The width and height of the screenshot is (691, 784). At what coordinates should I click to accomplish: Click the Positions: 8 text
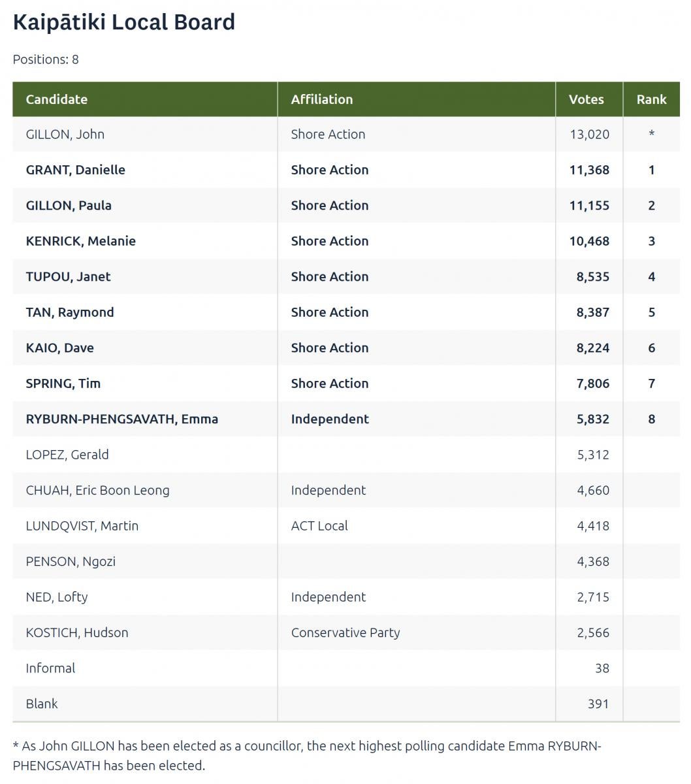46,59
